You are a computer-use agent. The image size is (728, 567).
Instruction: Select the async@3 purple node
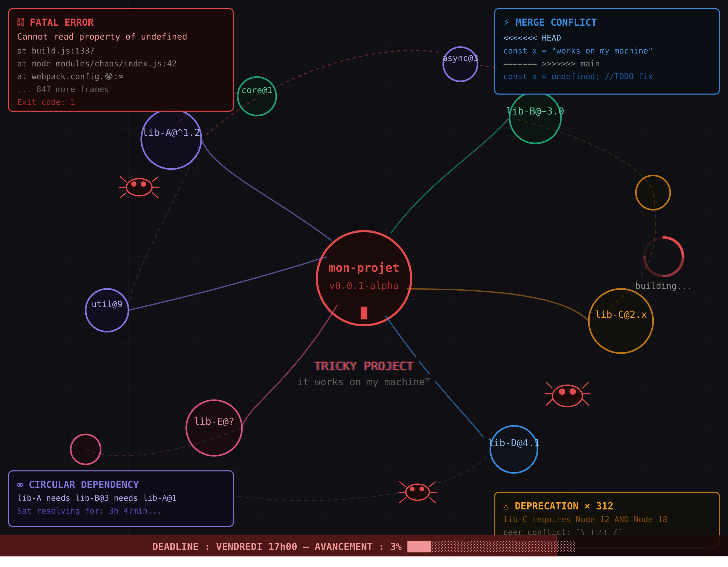tap(460, 64)
